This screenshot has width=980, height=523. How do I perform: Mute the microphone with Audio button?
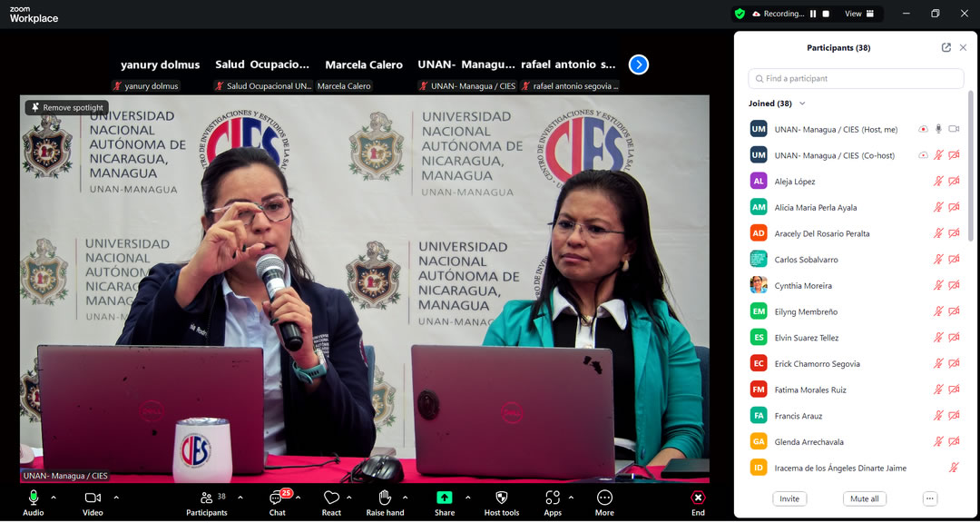(x=34, y=498)
